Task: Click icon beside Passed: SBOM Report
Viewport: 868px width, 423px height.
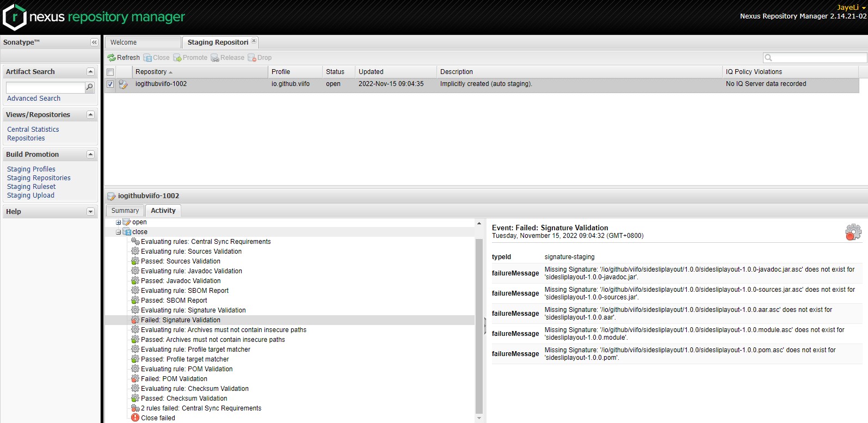Action: coord(135,301)
